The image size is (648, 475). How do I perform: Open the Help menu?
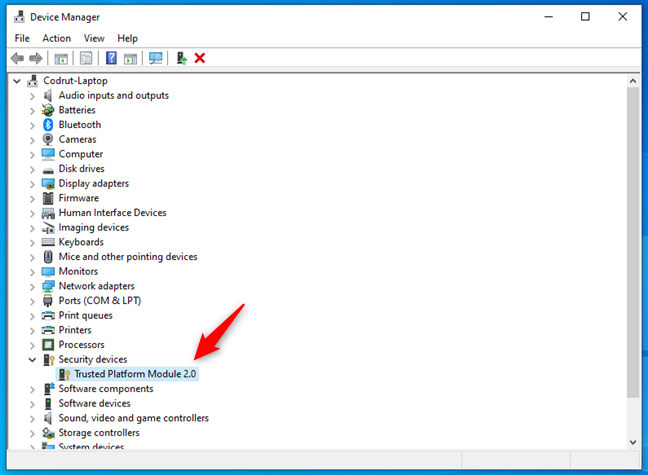tap(127, 38)
